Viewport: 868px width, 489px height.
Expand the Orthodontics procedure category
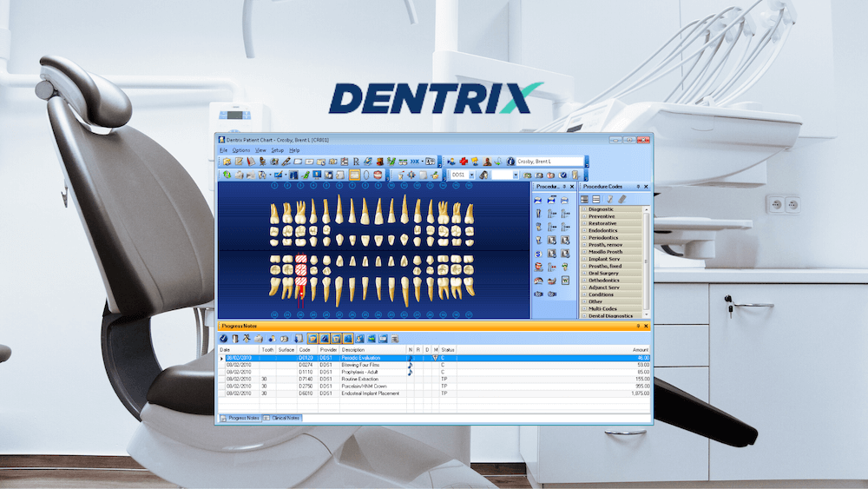coord(584,281)
